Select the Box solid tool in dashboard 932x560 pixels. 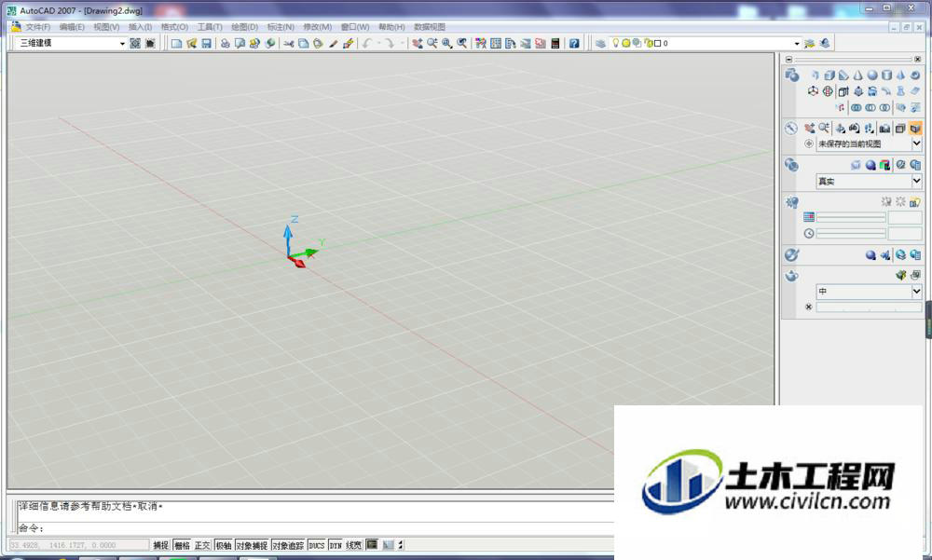(829, 75)
